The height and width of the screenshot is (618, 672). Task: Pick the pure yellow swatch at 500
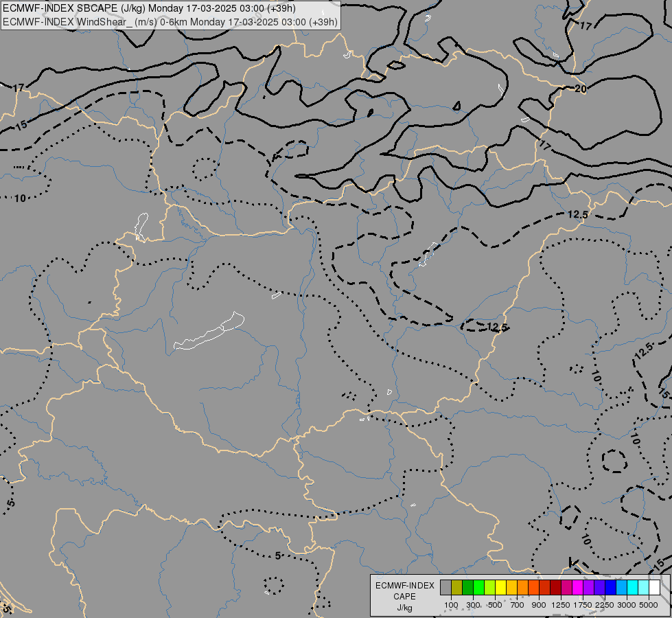click(500, 588)
